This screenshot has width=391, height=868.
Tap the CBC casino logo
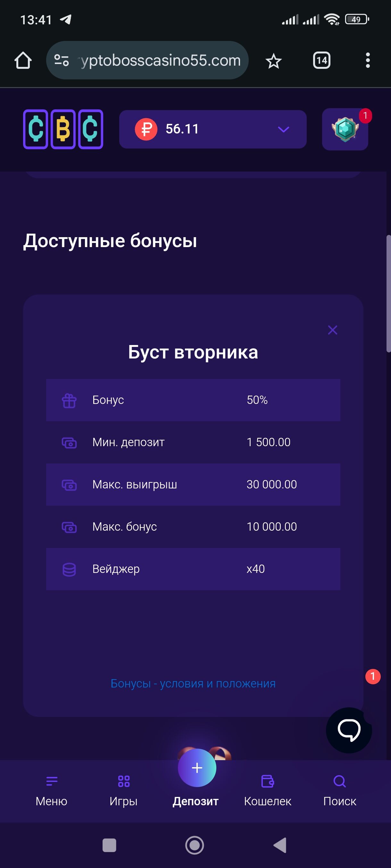click(x=63, y=129)
